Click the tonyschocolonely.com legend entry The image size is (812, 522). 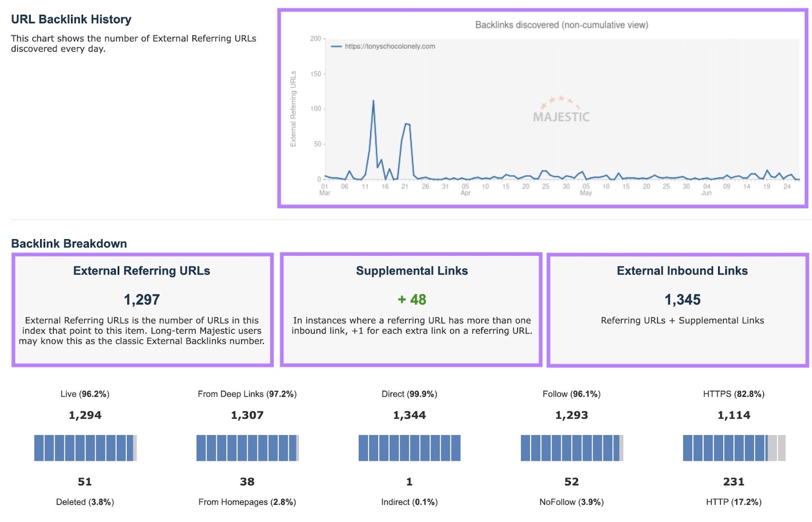click(383, 46)
